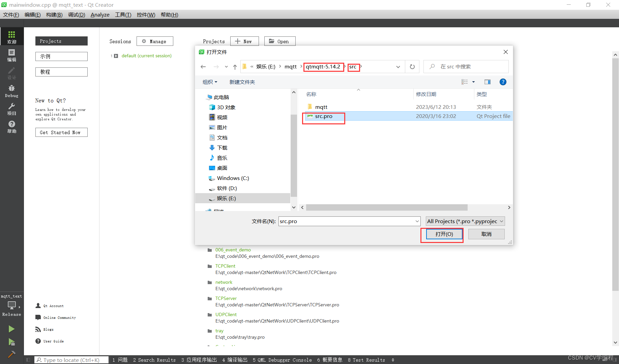Open file dialog help icon
The width and height of the screenshot is (619, 364).
pyautogui.click(x=503, y=82)
